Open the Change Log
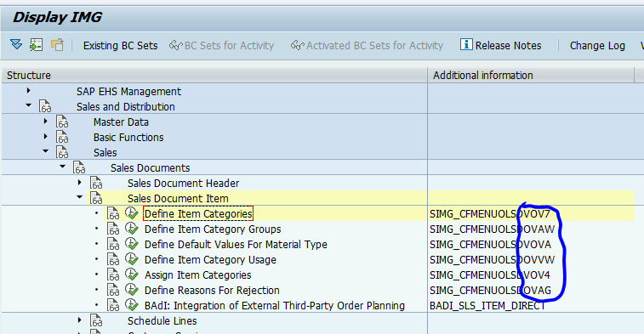The width and height of the screenshot is (644, 334). pos(597,46)
